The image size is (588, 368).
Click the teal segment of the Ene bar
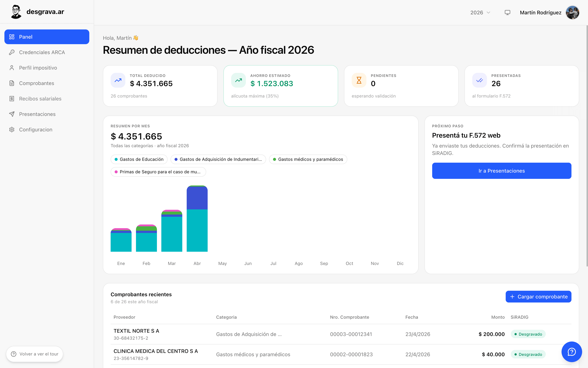[x=121, y=242]
